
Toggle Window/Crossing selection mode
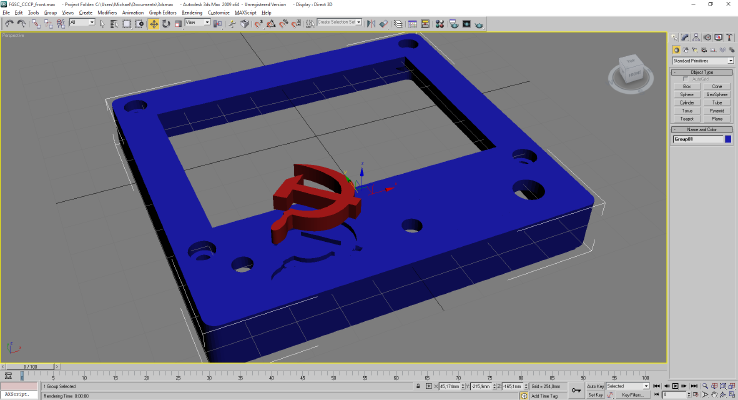pyautogui.click(x=139, y=24)
